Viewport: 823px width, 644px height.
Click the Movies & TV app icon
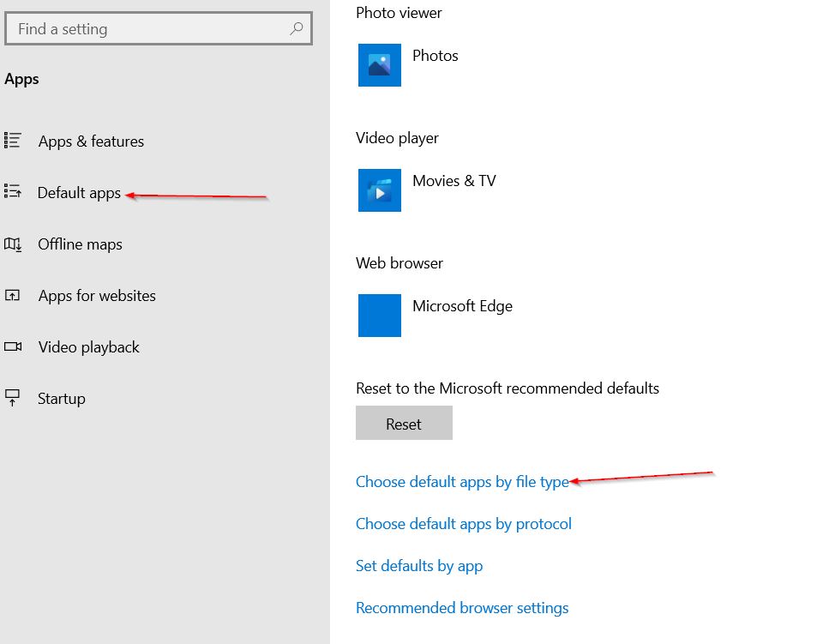[380, 190]
